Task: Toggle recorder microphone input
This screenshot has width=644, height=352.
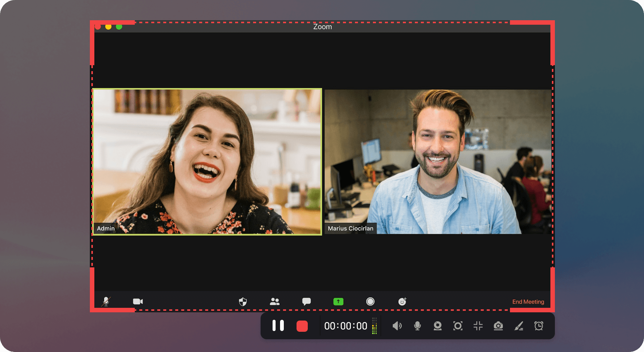Action: coord(417,326)
